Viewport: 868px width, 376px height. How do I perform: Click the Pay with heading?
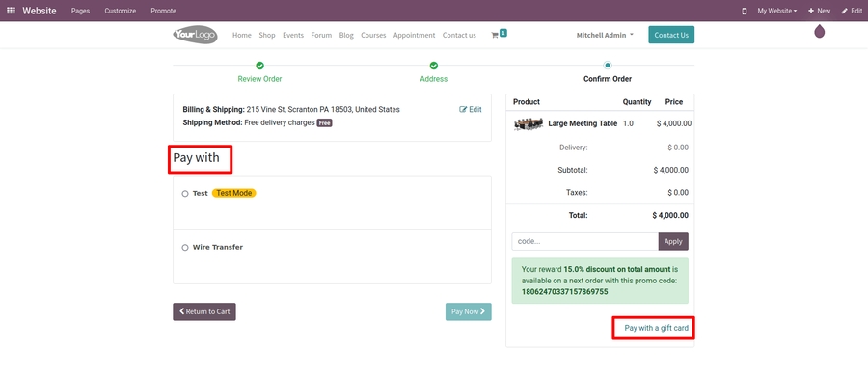196,158
